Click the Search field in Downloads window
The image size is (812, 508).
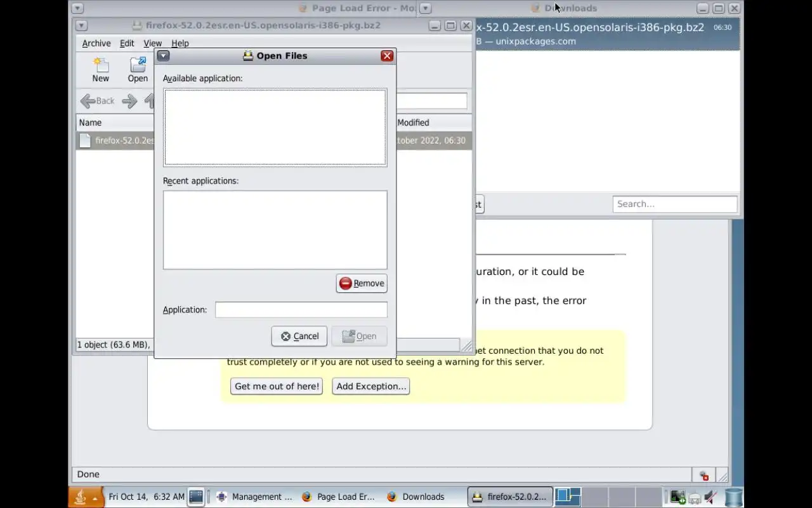[x=675, y=204]
